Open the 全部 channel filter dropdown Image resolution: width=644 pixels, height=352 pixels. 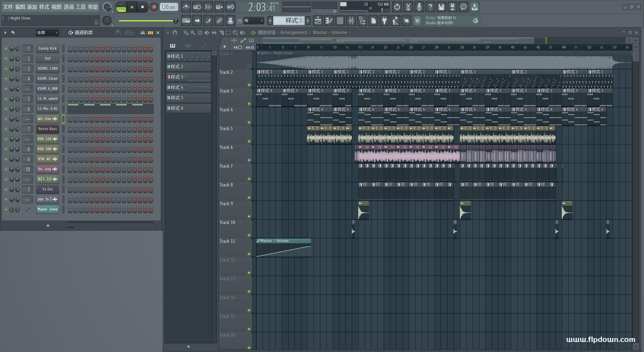pyautogui.click(x=47, y=33)
